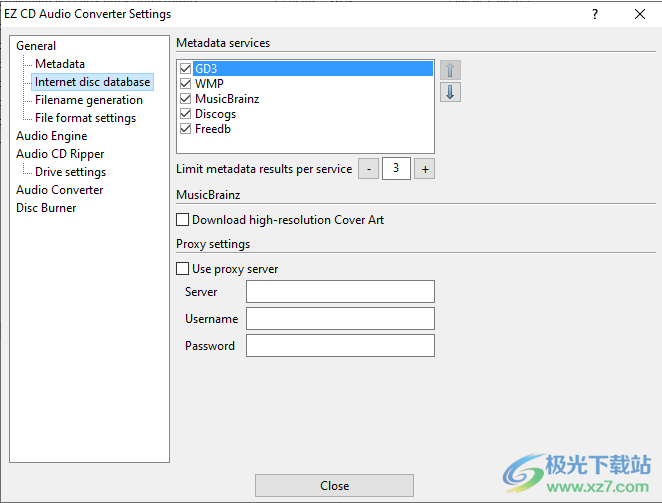The image size is (662, 503).
Task: Select the WMP row label
Action: pos(209,84)
